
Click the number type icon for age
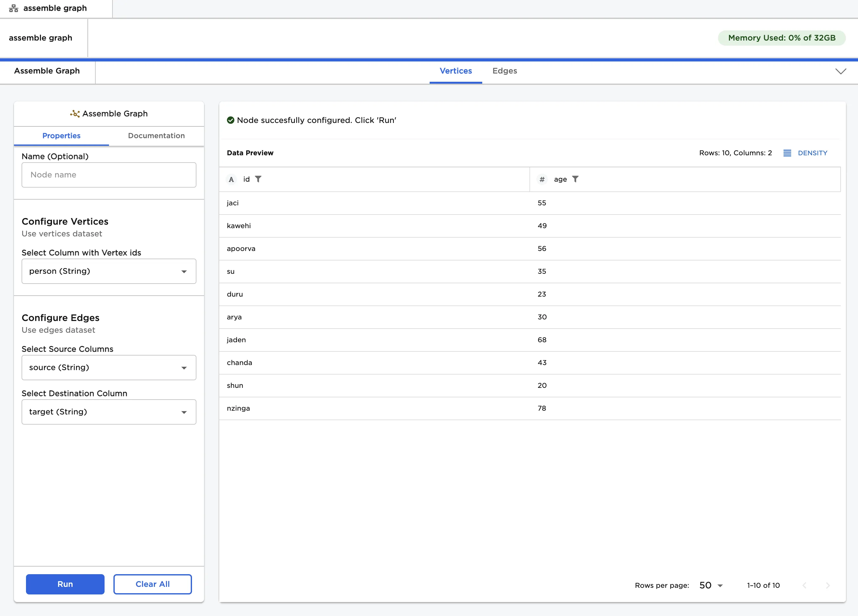click(542, 179)
